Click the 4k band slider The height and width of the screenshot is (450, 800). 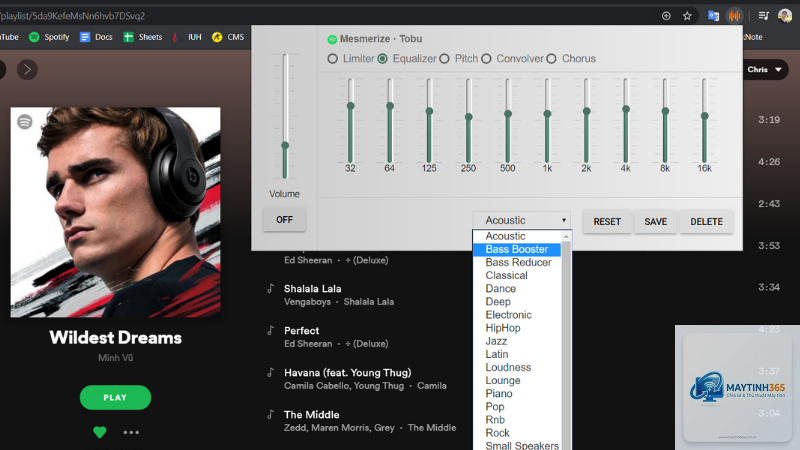point(626,121)
